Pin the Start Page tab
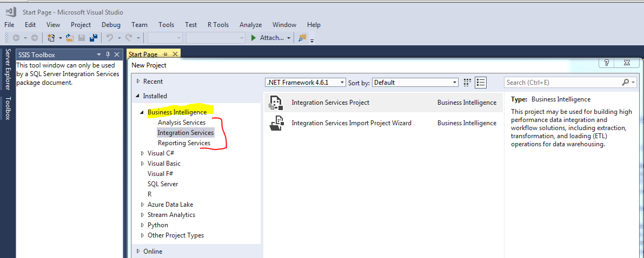The width and height of the screenshot is (644, 258). 165,54
